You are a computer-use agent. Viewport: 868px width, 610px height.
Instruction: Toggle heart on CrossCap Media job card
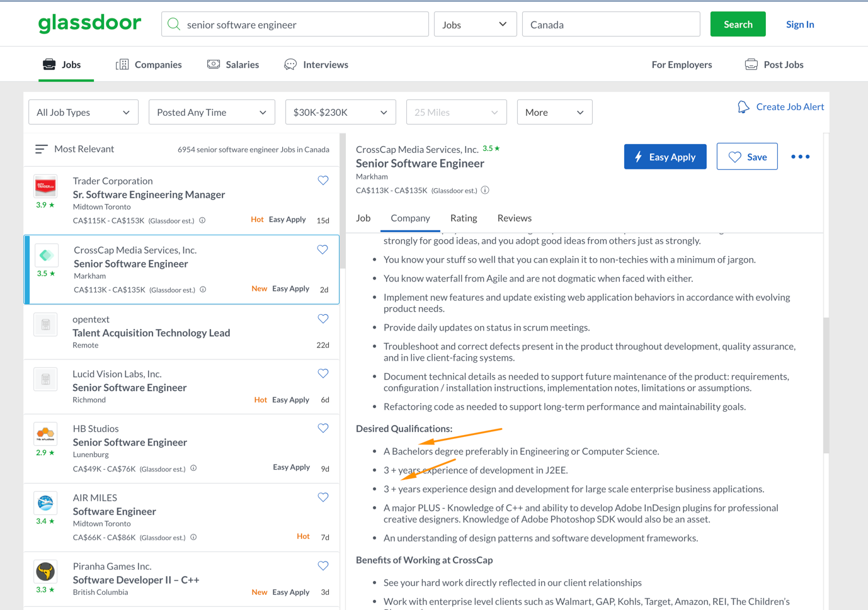[323, 250]
